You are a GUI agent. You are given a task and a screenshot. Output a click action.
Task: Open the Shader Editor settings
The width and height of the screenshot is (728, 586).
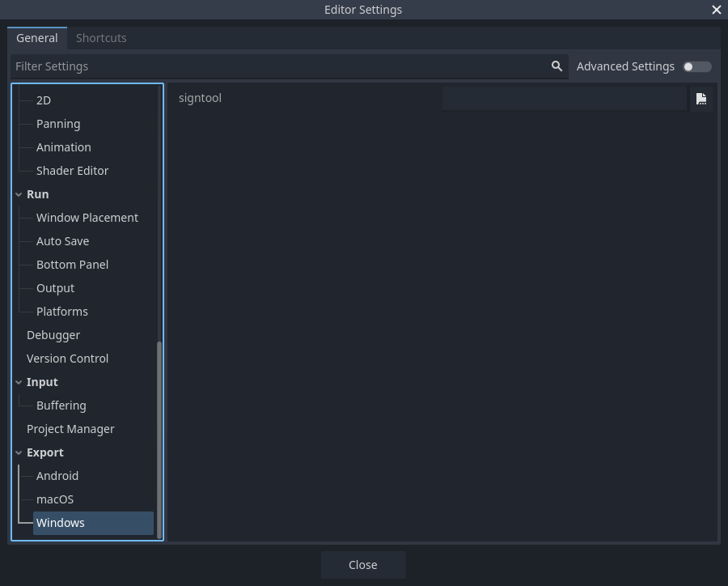[72, 171]
